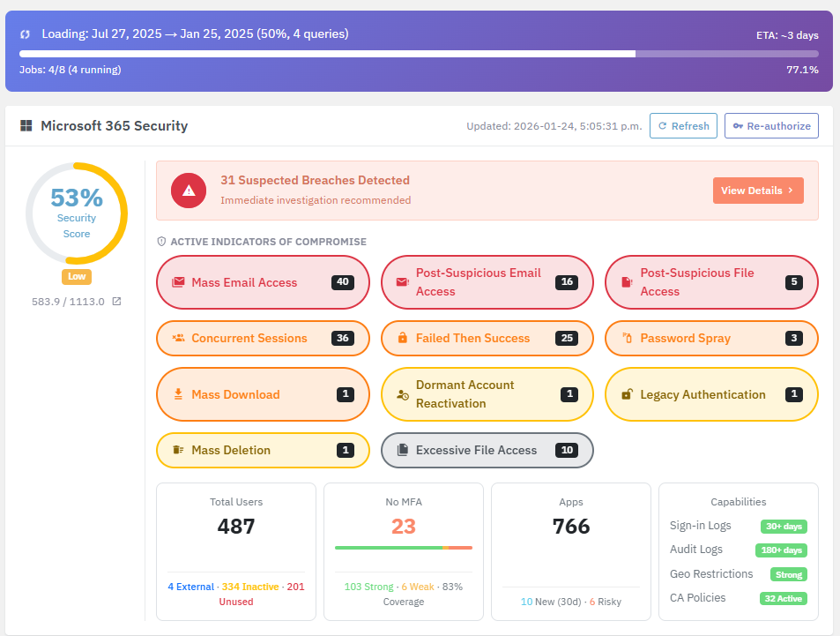840x636 pixels.
Task: Click the shield icon beside Active Indicators of Compromise
Action: (x=163, y=241)
